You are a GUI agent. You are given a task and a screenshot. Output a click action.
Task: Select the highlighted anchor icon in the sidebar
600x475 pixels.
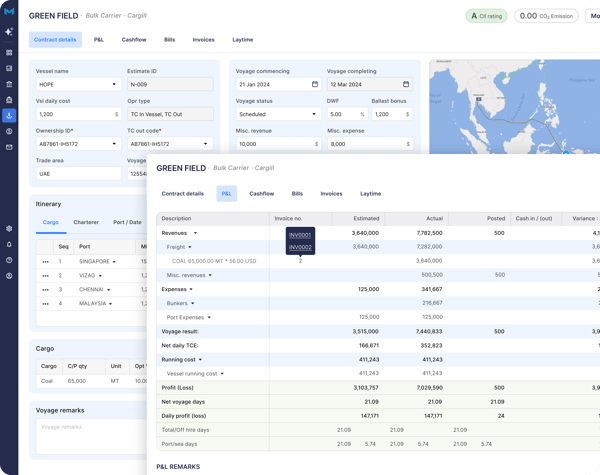pyautogui.click(x=9, y=115)
